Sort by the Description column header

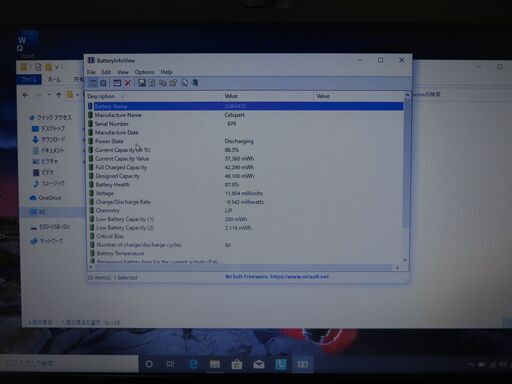pos(154,96)
